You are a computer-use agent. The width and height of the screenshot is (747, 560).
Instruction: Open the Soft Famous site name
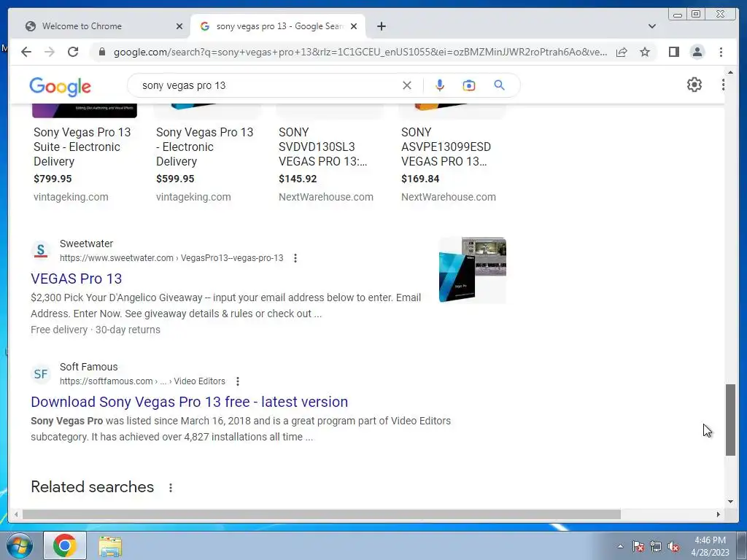pyautogui.click(x=88, y=367)
